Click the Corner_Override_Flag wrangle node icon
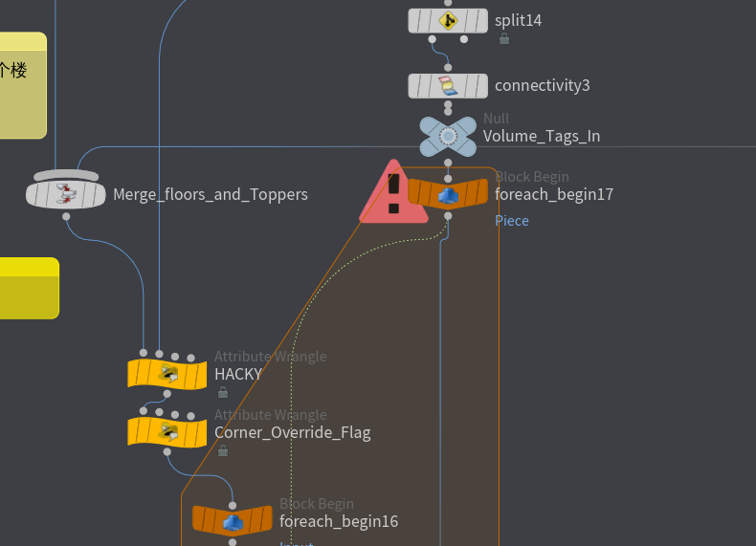This screenshot has width=756, height=546. pos(167,432)
